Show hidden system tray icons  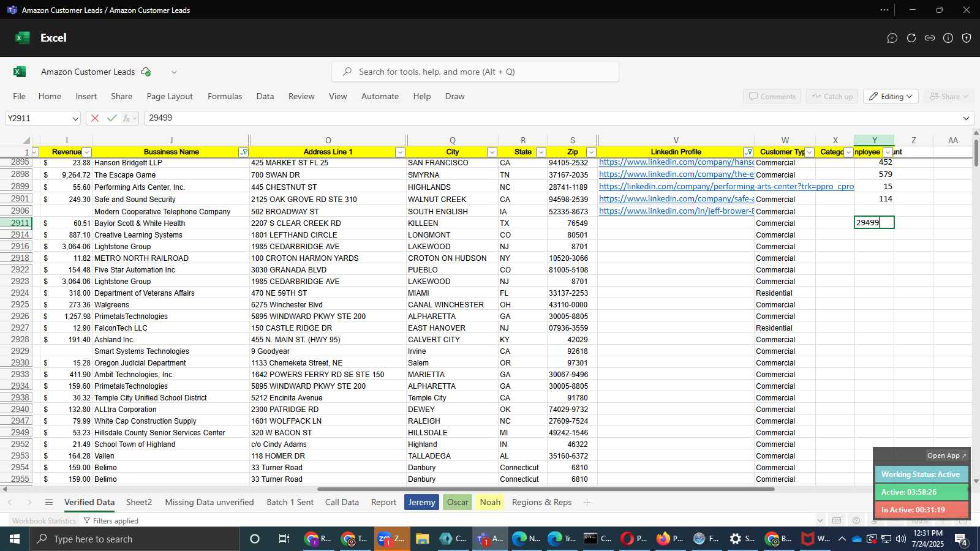(842, 539)
